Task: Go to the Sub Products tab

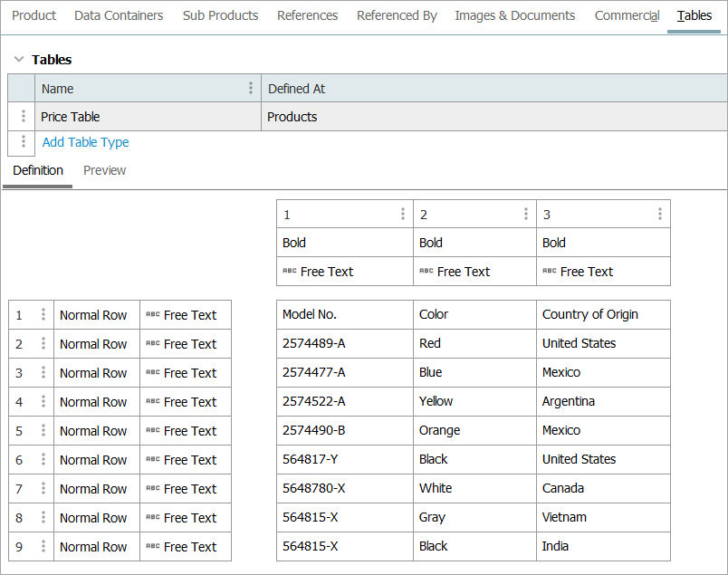Action: pos(220,15)
